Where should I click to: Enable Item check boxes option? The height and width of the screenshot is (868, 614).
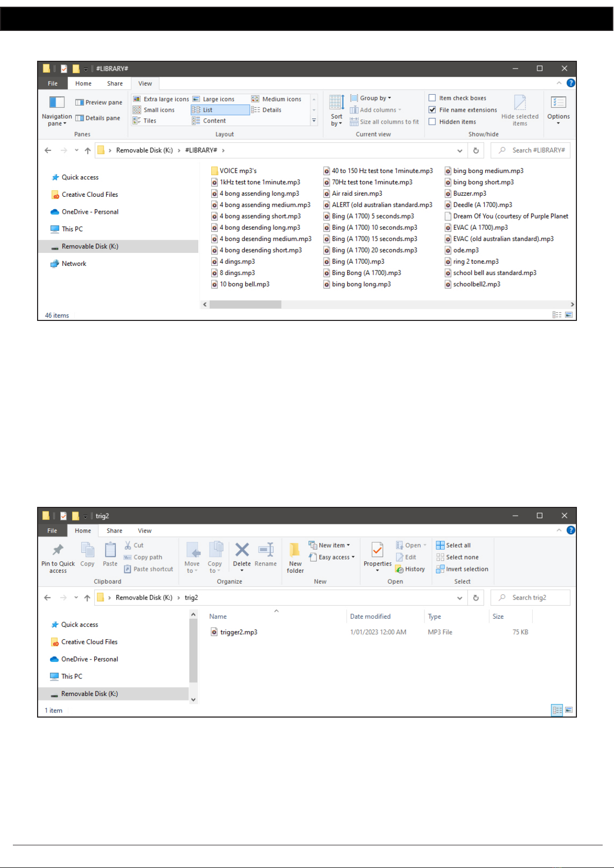433,98
